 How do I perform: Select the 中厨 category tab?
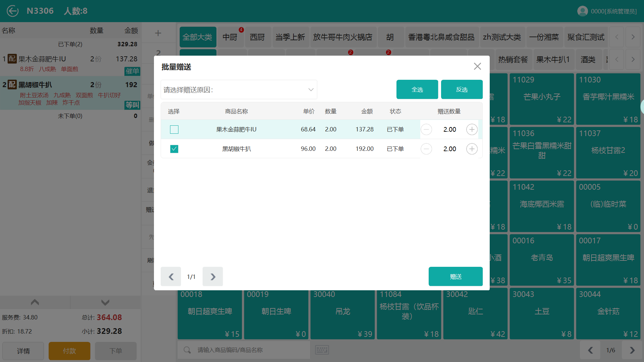click(x=230, y=37)
